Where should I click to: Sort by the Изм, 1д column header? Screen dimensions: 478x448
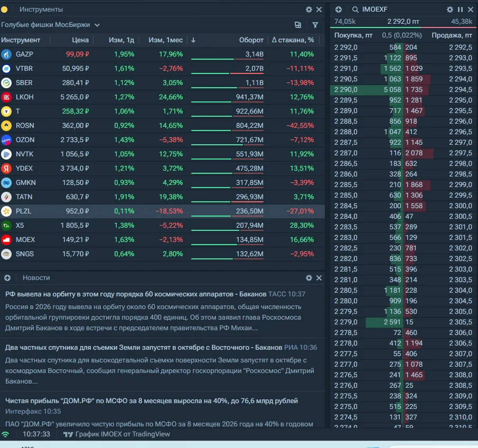pyautogui.click(x=121, y=40)
